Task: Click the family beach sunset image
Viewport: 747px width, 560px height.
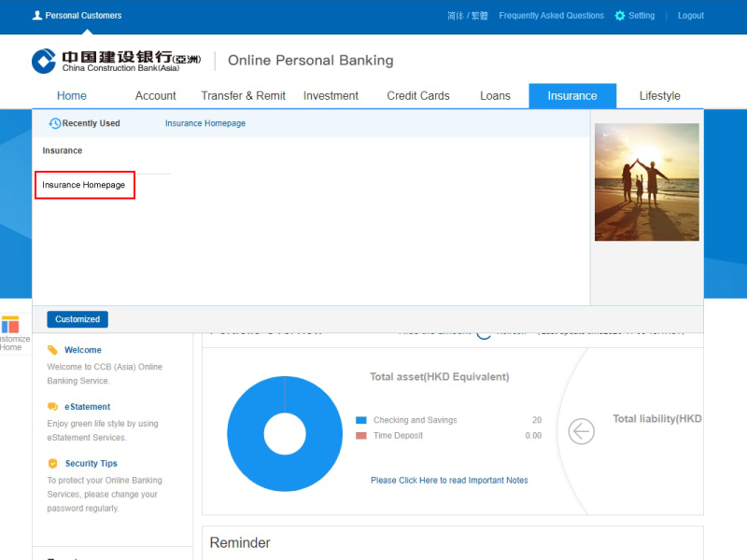Action: click(646, 182)
